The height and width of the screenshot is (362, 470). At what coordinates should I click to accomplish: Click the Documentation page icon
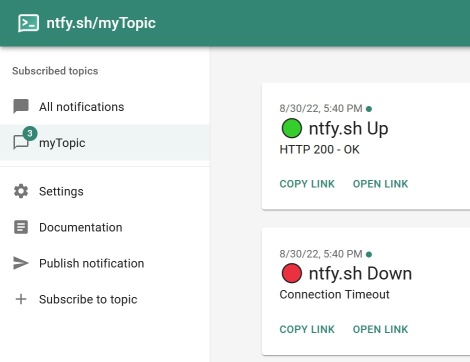[21, 227]
